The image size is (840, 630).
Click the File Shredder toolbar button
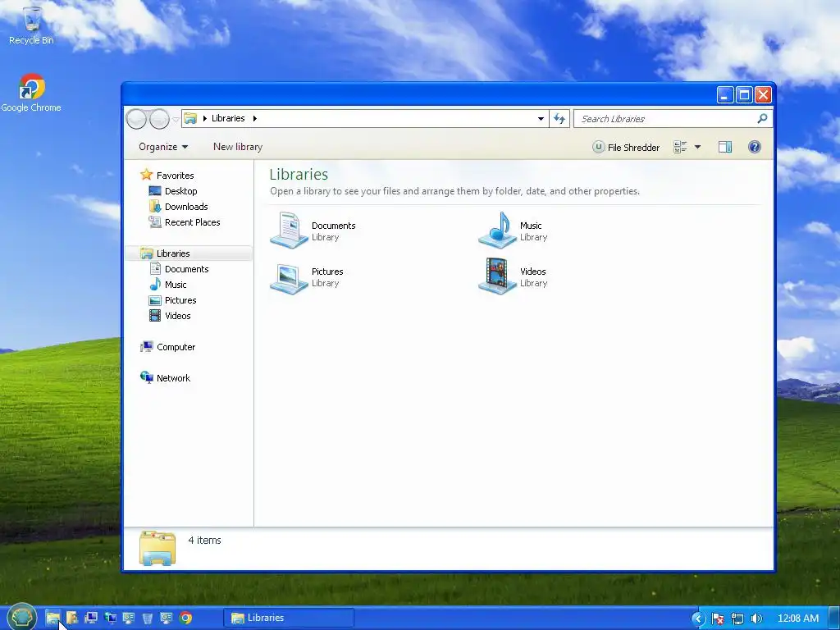626,147
